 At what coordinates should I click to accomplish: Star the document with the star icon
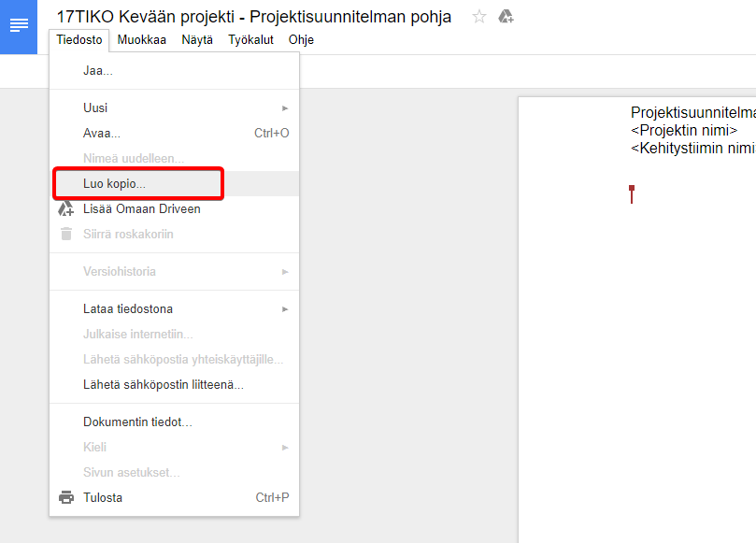[x=479, y=17]
